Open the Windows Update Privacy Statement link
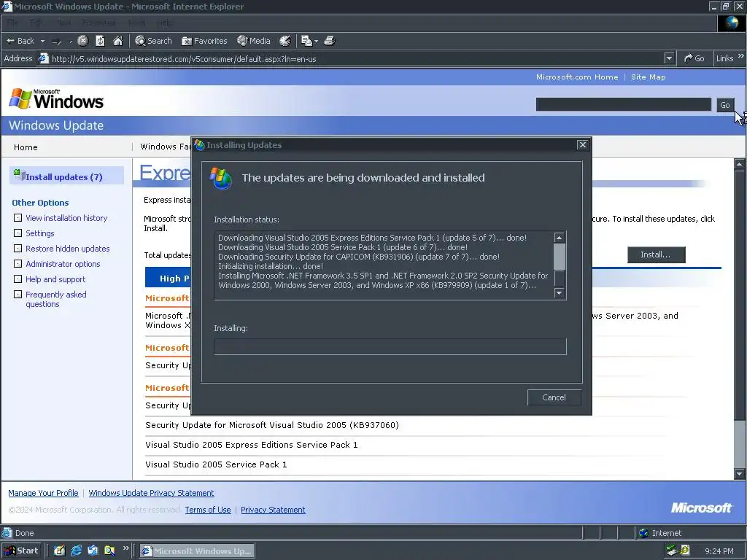This screenshot has width=747, height=560. tap(151, 493)
